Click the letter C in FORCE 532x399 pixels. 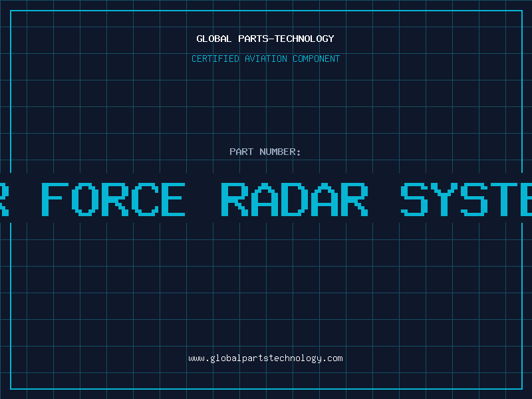(x=141, y=199)
